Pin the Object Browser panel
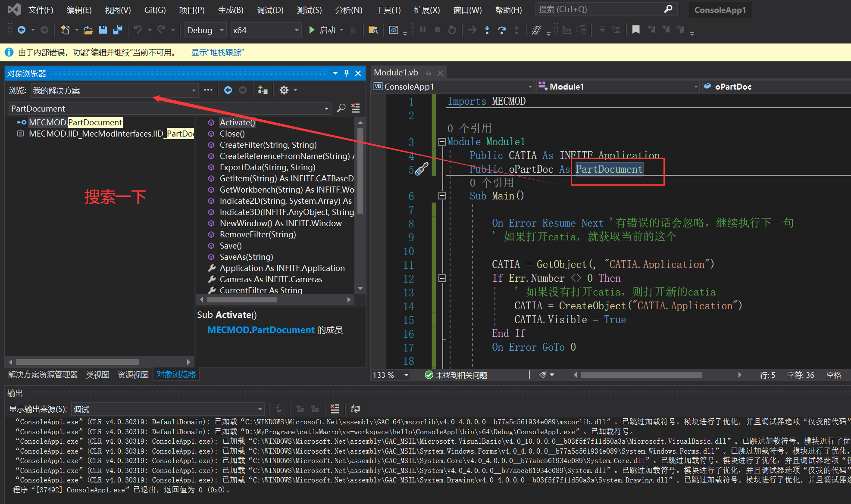 [x=347, y=73]
